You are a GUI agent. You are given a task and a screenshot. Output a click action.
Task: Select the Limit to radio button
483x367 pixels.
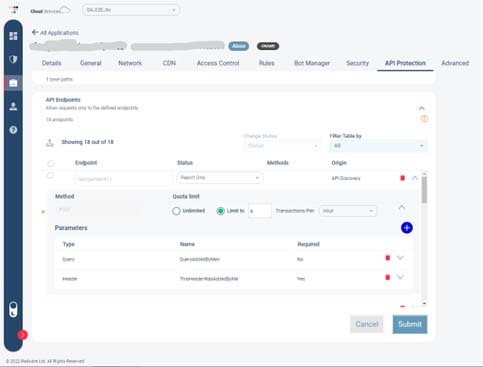coord(220,211)
